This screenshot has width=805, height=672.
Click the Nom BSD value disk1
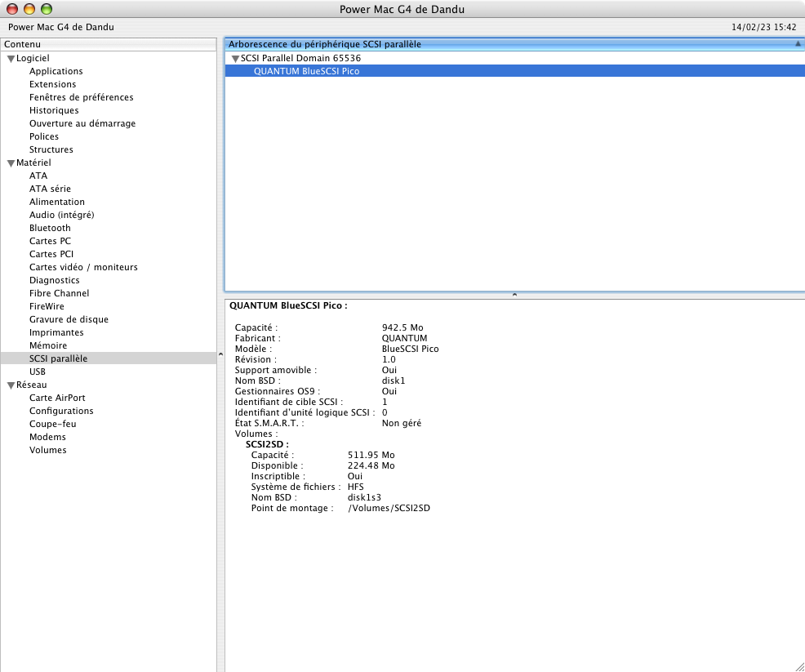(x=394, y=381)
